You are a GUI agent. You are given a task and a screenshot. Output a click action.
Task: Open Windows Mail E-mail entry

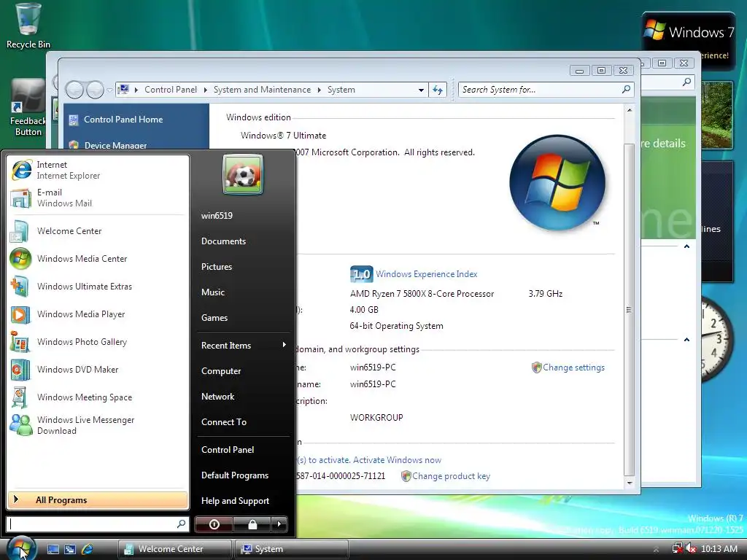click(x=98, y=198)
